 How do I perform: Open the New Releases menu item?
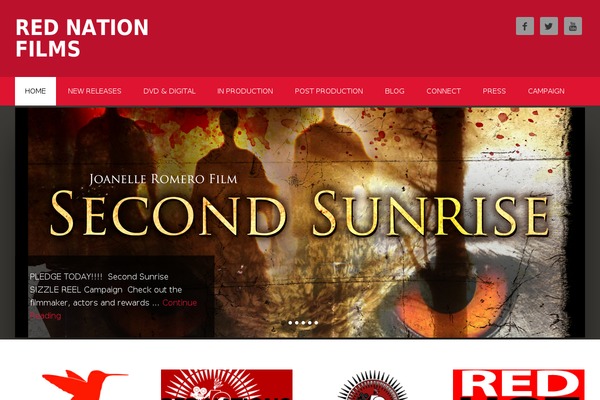pyautogui.click(x=95, y=91)
